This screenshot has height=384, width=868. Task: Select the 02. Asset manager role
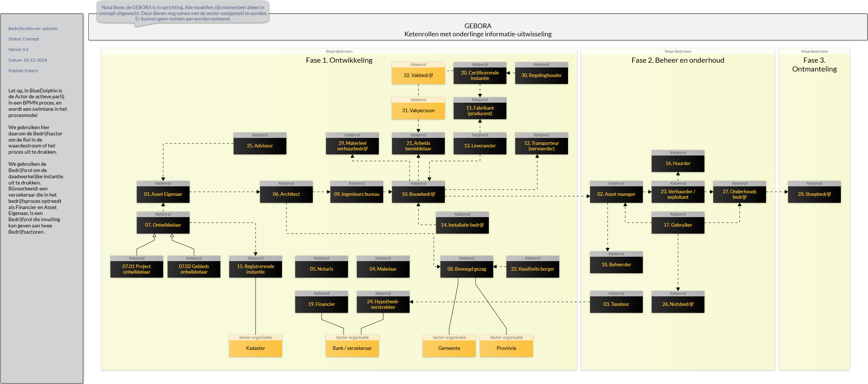pos(616,192)
